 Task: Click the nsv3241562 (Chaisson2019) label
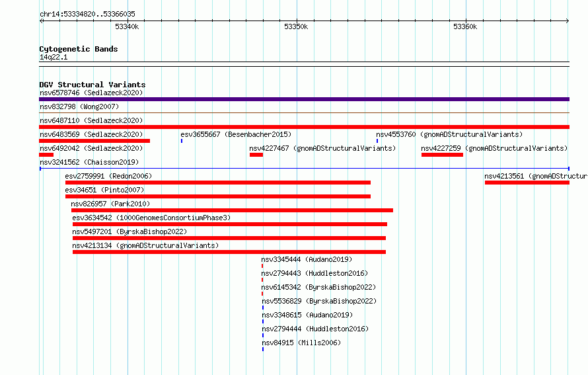[89, 162]
